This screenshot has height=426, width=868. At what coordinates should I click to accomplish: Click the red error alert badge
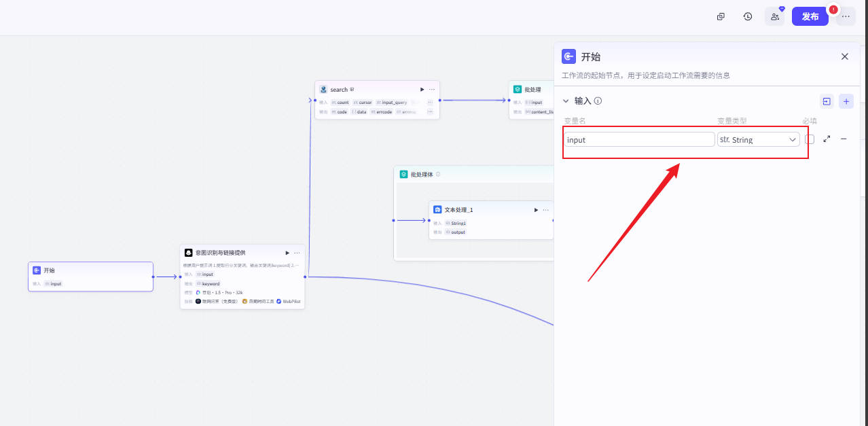tap(833, 10)
